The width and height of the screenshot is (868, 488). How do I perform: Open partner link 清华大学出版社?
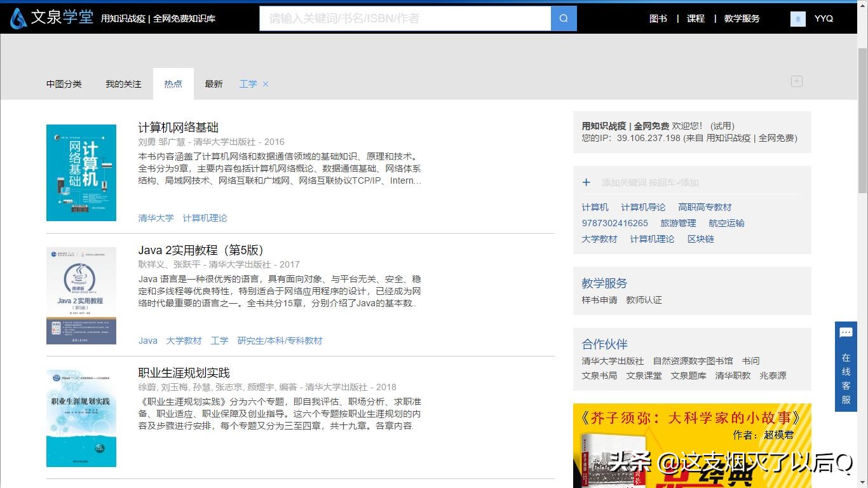(x=611, y=360)
